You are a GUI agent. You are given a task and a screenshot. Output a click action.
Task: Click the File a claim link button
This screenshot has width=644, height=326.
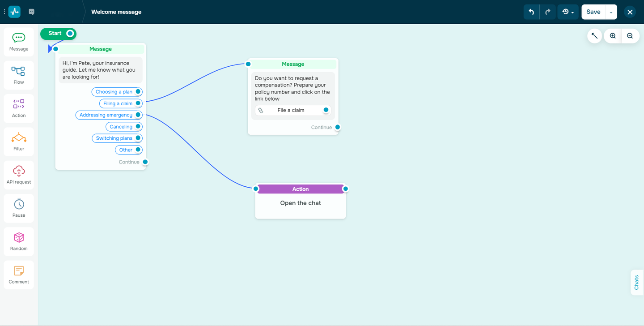(293, 110)
